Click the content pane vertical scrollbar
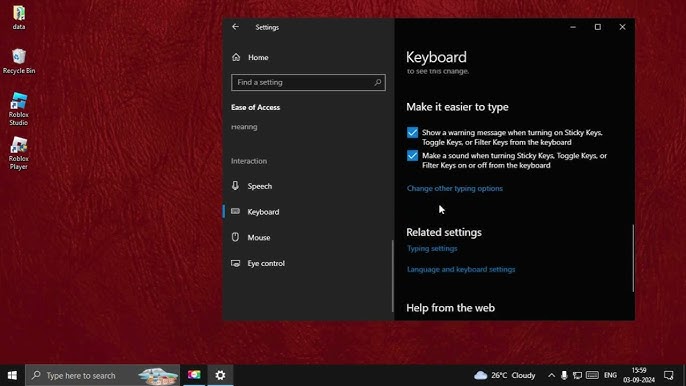 633,258
